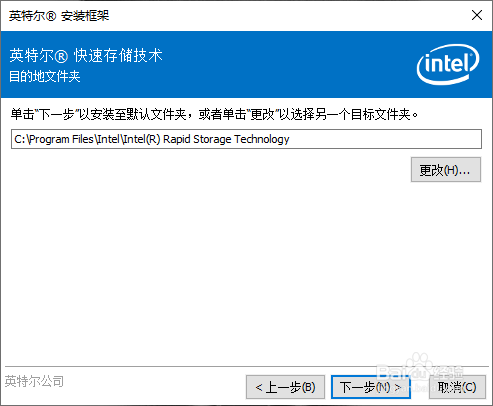Cancel setup with the 取消(C) button
The width and height of the screenshot is (493, 406).
tap(457, 387)
